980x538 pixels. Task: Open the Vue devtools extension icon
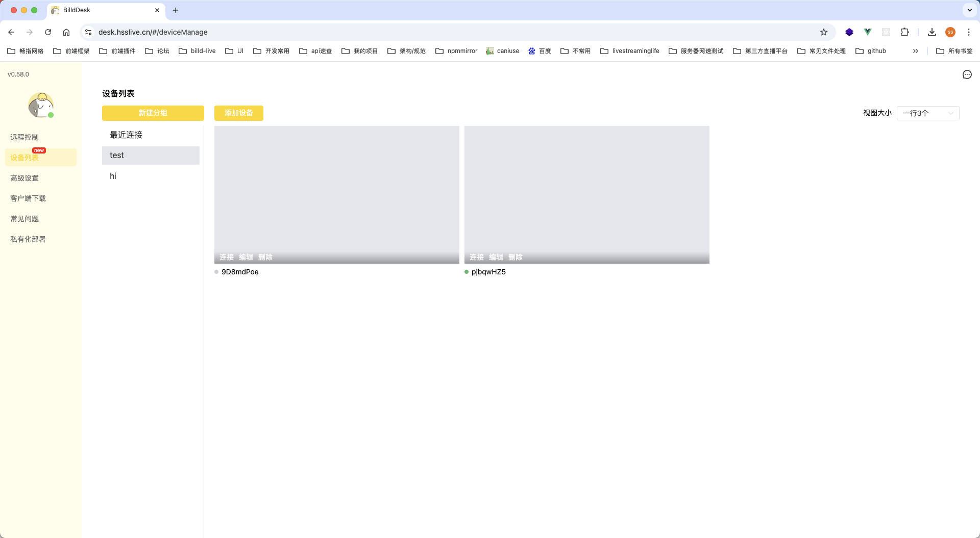pos(868,32)
